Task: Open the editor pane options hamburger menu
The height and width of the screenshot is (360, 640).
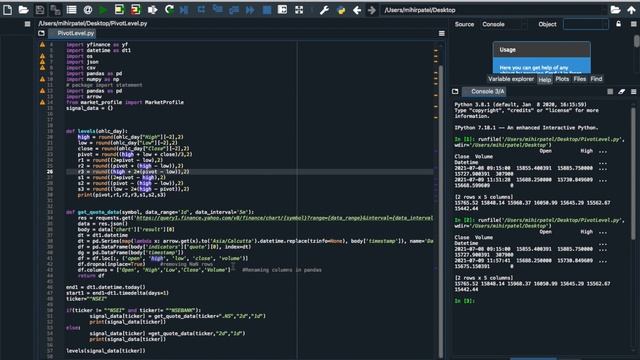Action: tap(442, 33)
